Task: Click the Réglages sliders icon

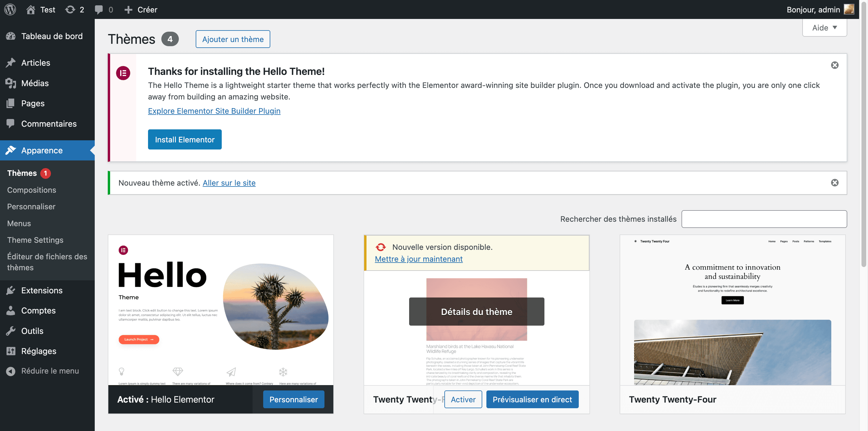Action: (11, 351)
